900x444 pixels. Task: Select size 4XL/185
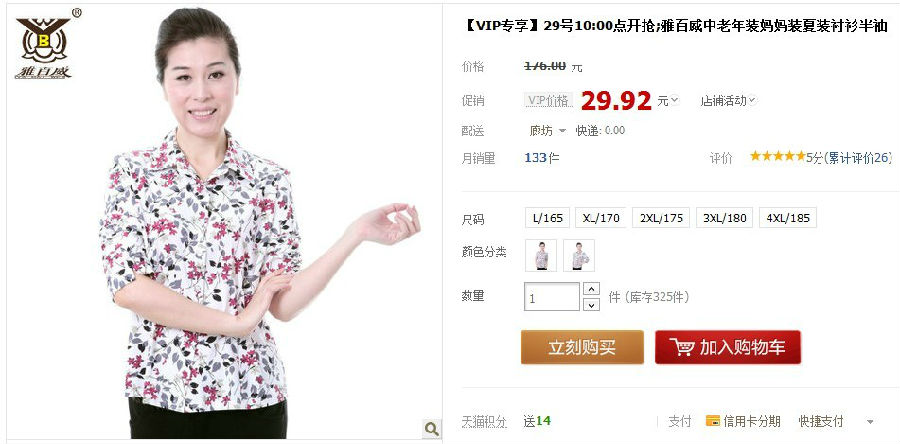click(788, 218)
